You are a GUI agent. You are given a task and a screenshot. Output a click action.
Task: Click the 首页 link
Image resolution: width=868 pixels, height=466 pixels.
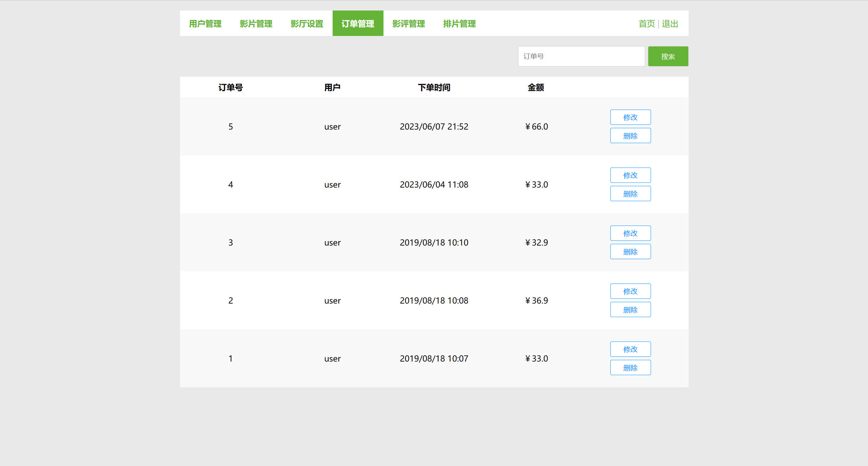647,24
